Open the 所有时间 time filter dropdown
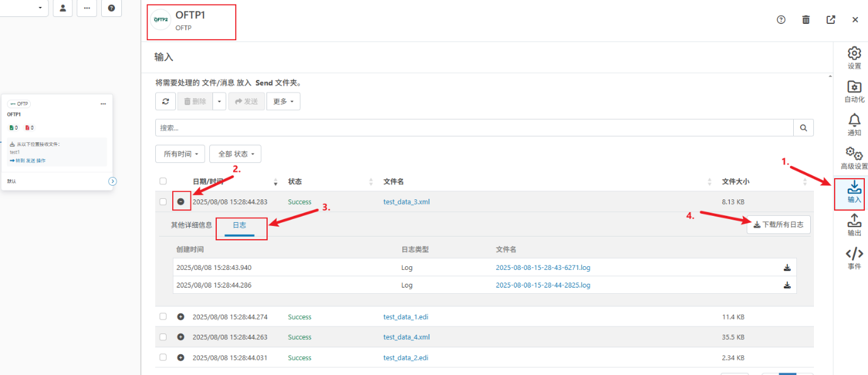Image resolution: width=868 pixels, height=375 pixels. [x=180, y=154]
